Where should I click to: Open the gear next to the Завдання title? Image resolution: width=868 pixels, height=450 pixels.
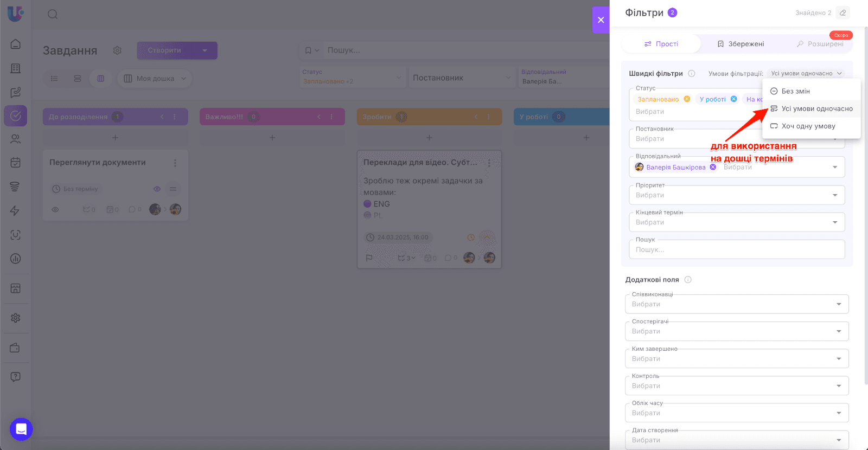click(x=117, y=50)
